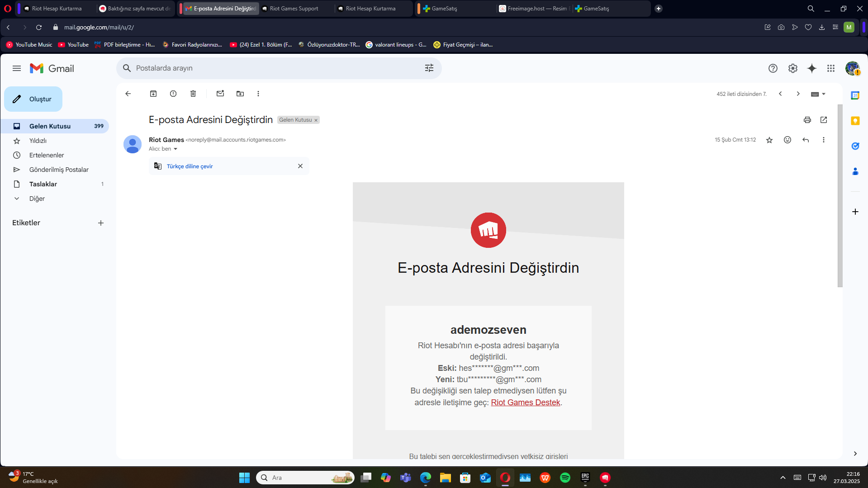
Task: Click the email vertical scrollbar
Action: (x=840, y=195)
